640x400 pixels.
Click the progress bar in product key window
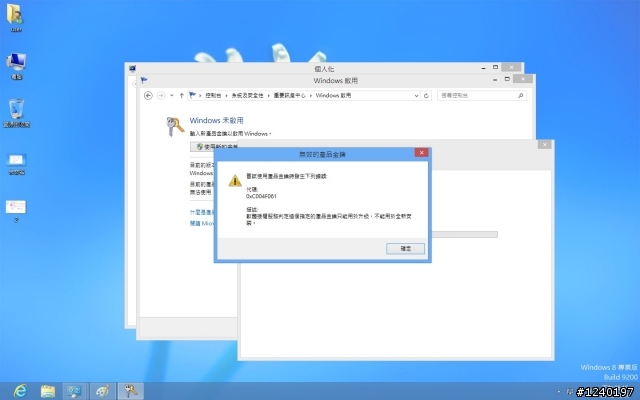click(464, 234)
